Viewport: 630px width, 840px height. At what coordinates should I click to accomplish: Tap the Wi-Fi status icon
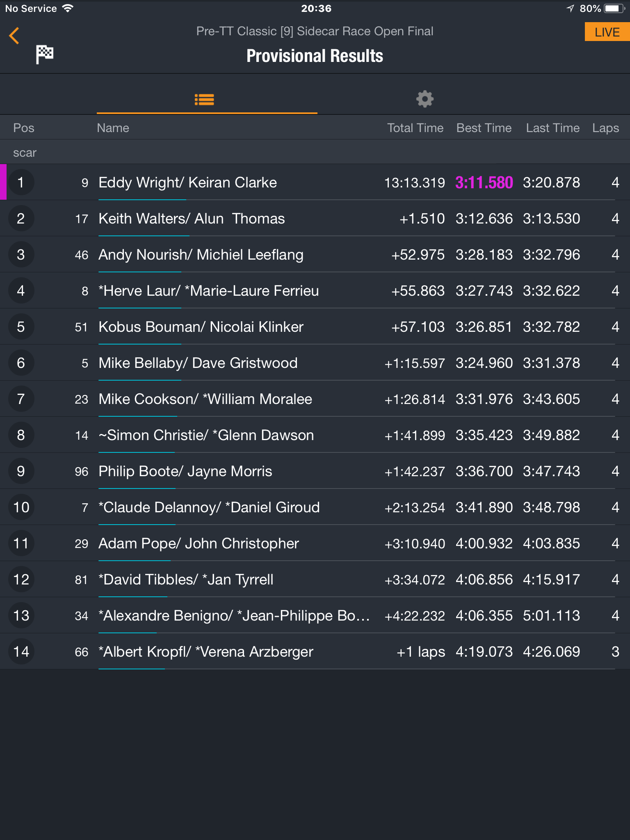pos(68,8)
